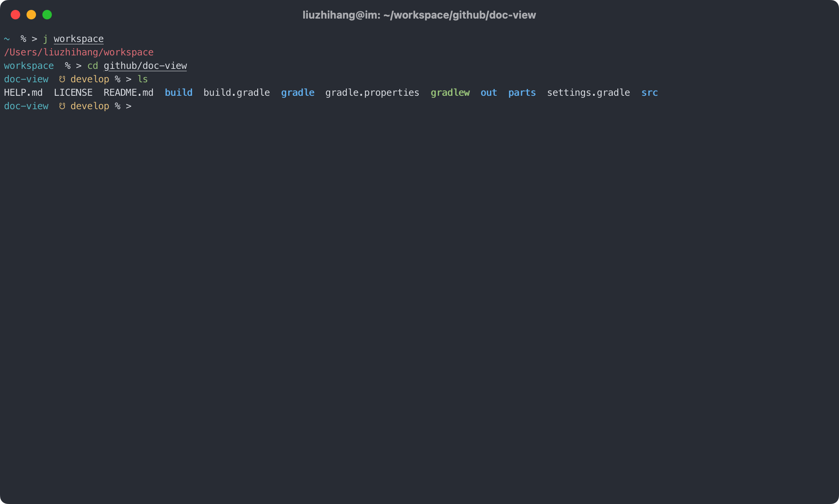This screenshot has height=504, width=839.
Task: Click the 'cd' command text
Action: point(93,66)
